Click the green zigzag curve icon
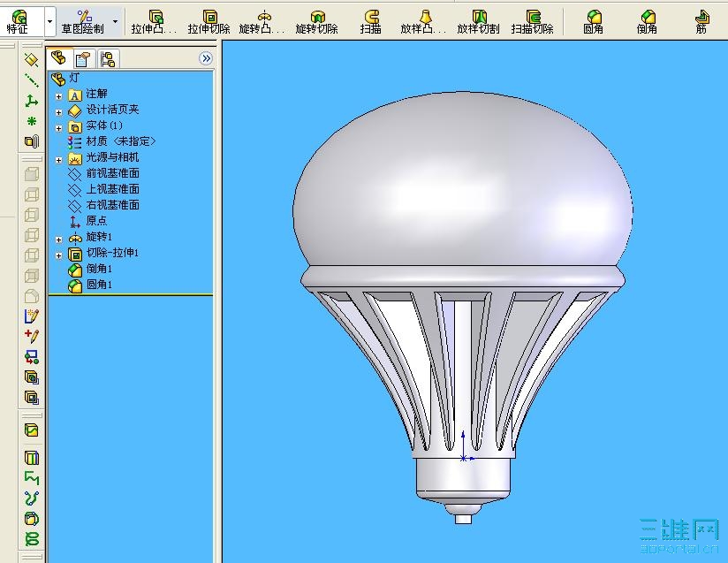Image resolution: width=728 pixels, height=563 pixels. (x=31, y=478)
